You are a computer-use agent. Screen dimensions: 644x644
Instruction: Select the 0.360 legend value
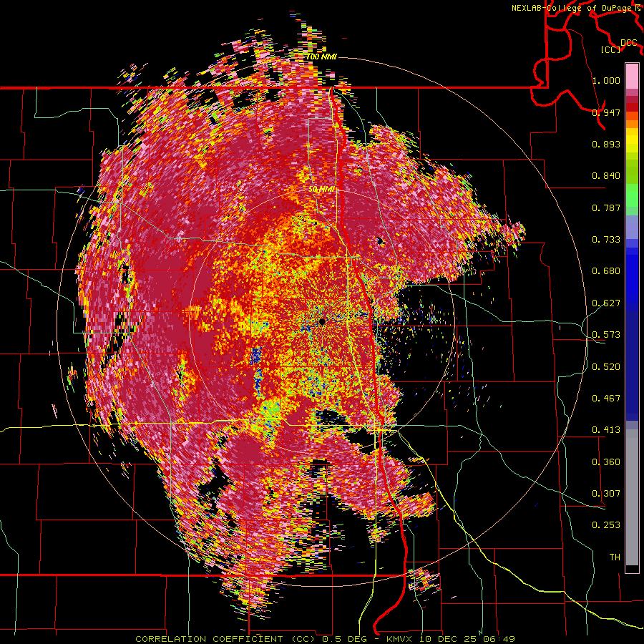tap(606, 462)
